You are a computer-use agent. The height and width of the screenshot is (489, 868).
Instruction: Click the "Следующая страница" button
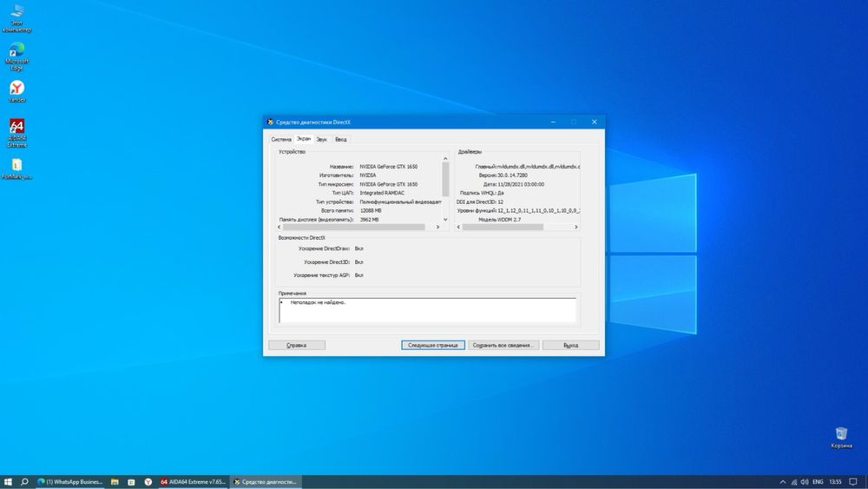433,345
